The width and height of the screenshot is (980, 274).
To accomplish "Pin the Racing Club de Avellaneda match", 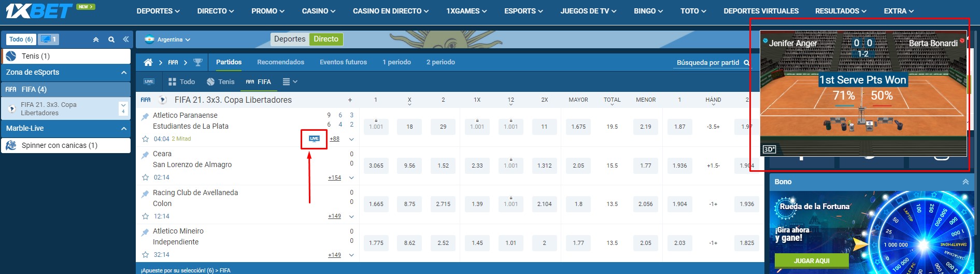I will 145,194.
